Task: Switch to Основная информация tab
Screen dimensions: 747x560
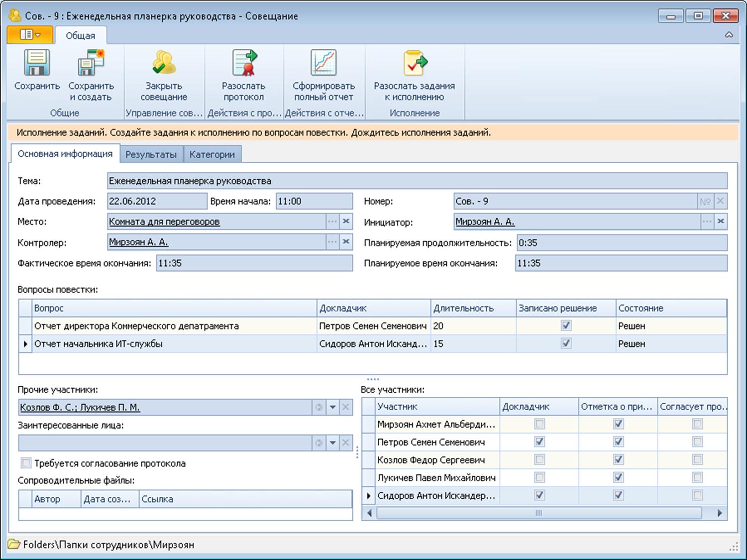Action: pos(65,154)
